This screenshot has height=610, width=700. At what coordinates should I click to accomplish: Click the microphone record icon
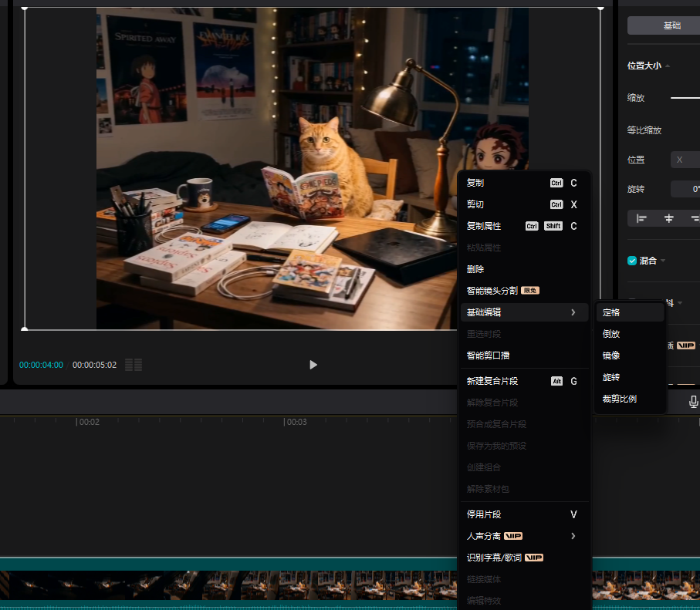693,401
